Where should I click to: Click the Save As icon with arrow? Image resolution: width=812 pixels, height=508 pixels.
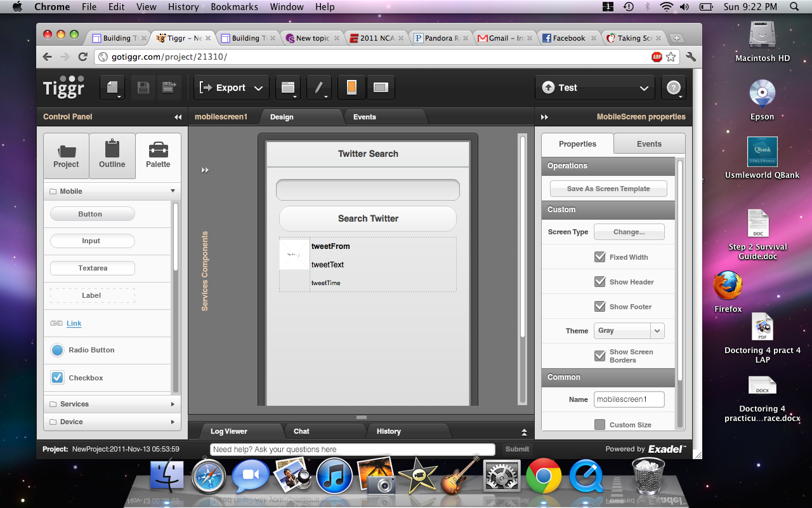[169, 88]
